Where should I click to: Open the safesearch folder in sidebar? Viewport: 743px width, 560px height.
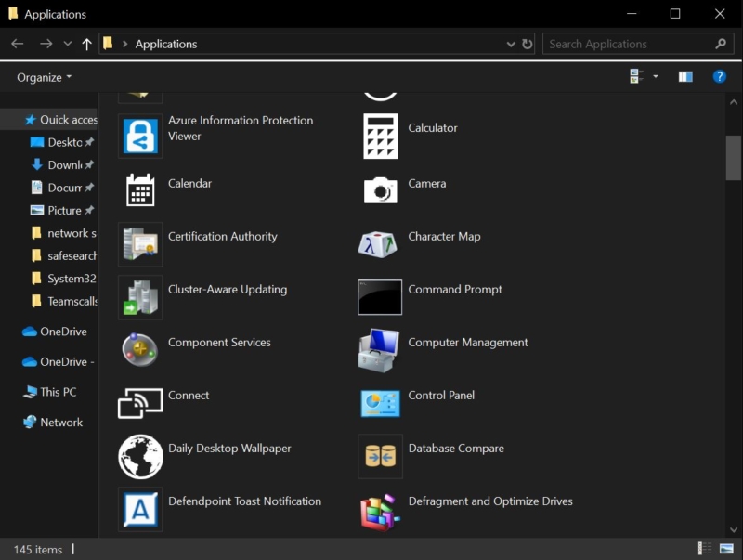[x=63, y=255]
